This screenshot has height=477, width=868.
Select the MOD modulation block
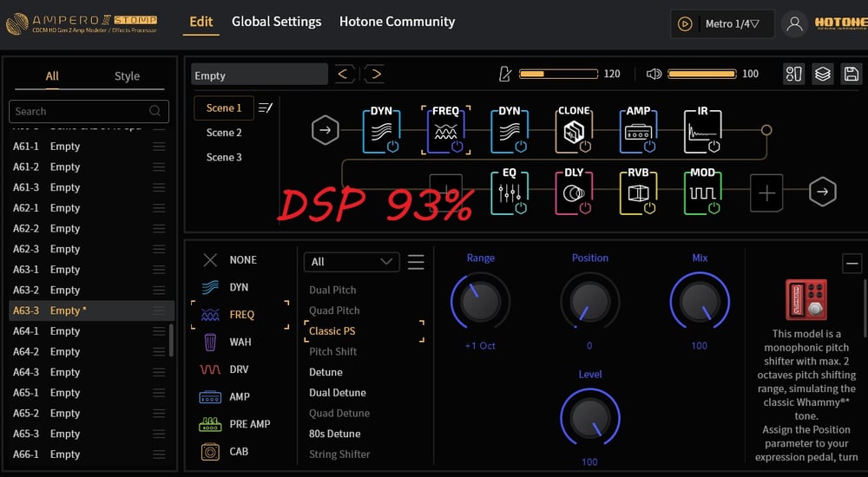point(702,192)
